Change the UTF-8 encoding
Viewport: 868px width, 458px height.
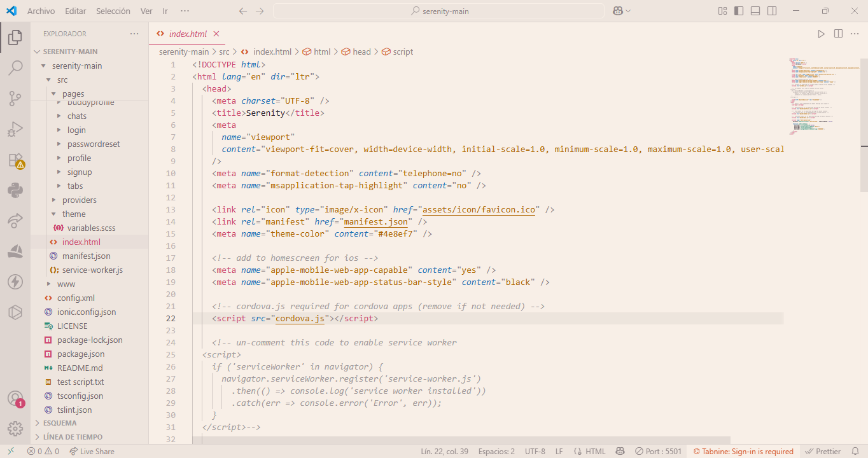pyautogui.click(x=535, y=452)
